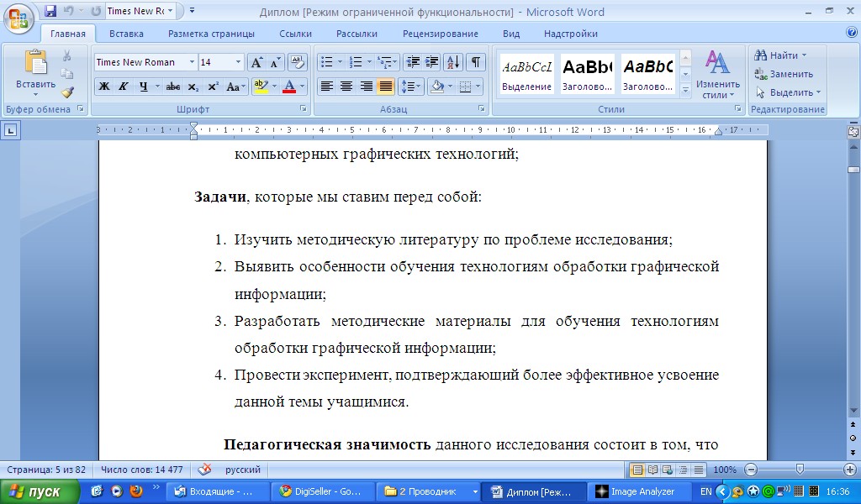Toggle italic formatting (К button)
The width and height of the screenshot is (861, 504).
(124, 87)
